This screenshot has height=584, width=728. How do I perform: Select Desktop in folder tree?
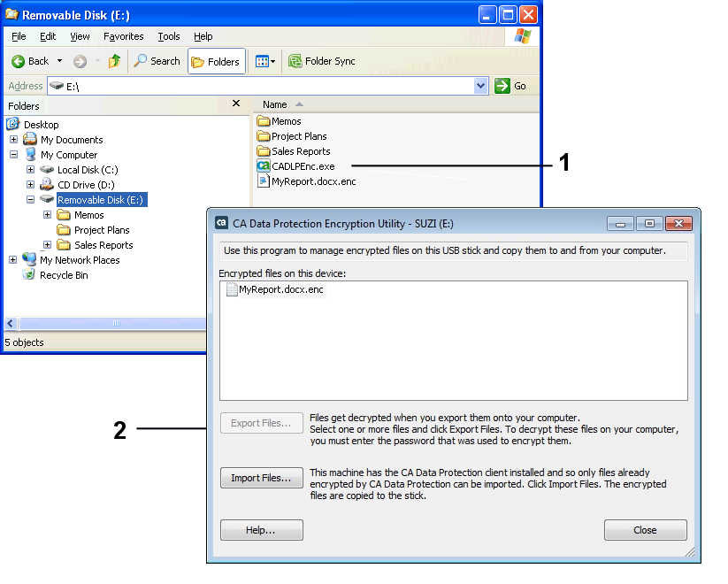42,125
